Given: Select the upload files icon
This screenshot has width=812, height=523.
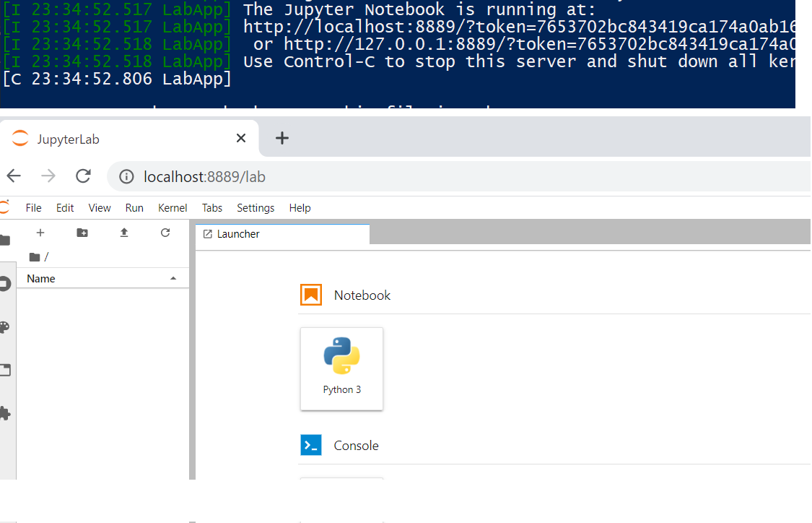Looking at the screenshot, I should (123, 233).
